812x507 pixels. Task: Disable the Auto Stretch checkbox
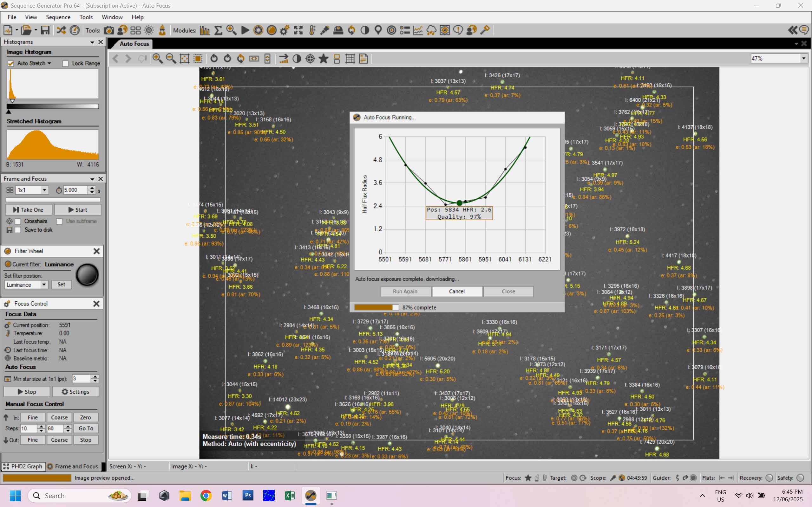(x=11, y=63)
